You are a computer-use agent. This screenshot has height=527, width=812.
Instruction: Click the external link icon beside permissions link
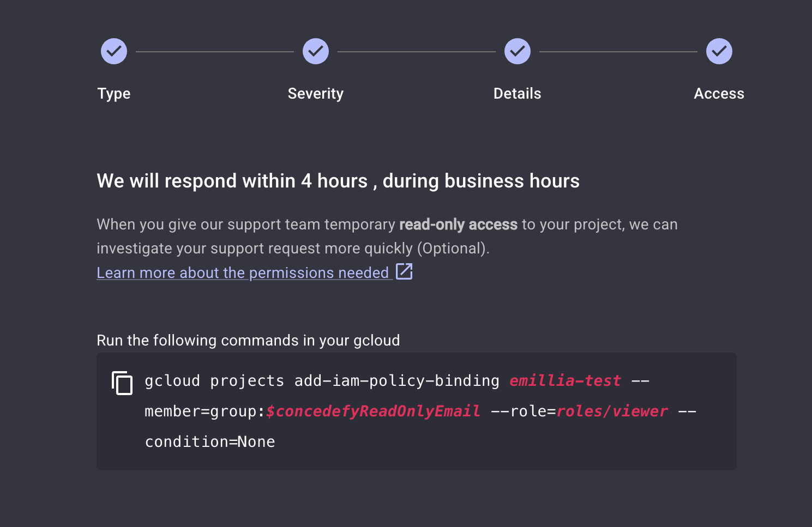point(404,271)
